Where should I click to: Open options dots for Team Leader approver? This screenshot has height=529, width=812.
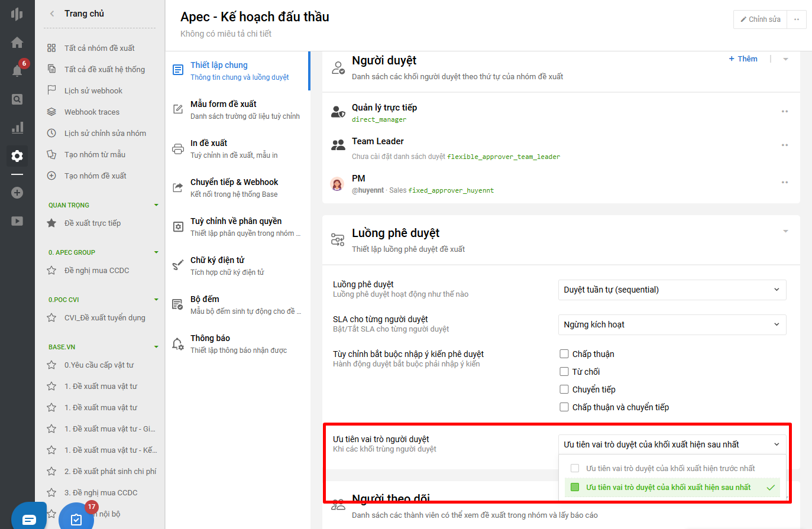pos(785,145)
